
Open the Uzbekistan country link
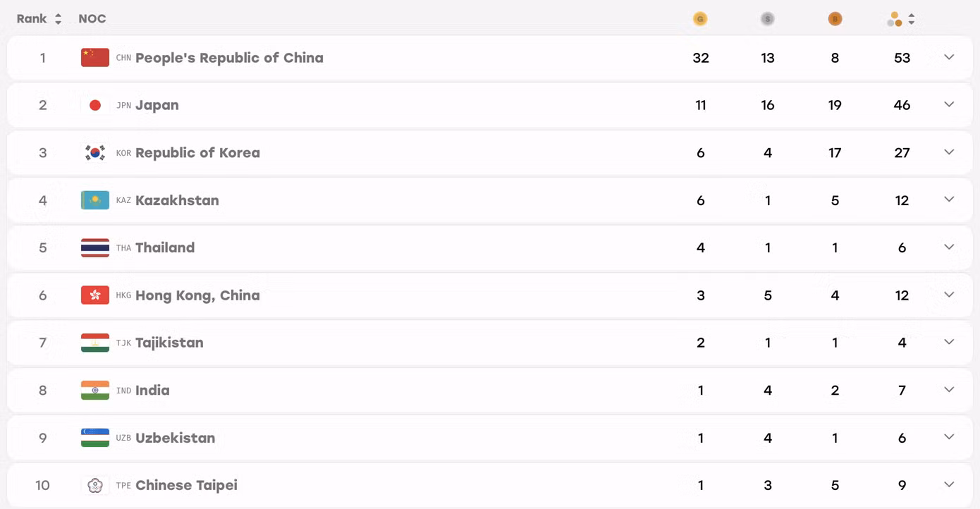pos(175,438)
